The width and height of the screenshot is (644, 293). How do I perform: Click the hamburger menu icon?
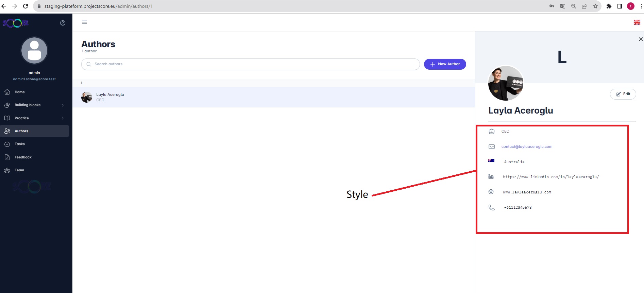click(x=85, y=22)
